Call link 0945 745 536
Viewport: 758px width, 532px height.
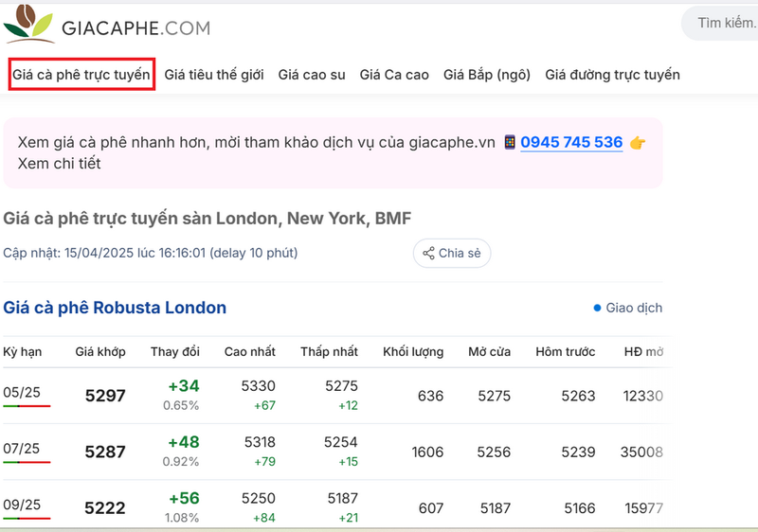[571, 142]
